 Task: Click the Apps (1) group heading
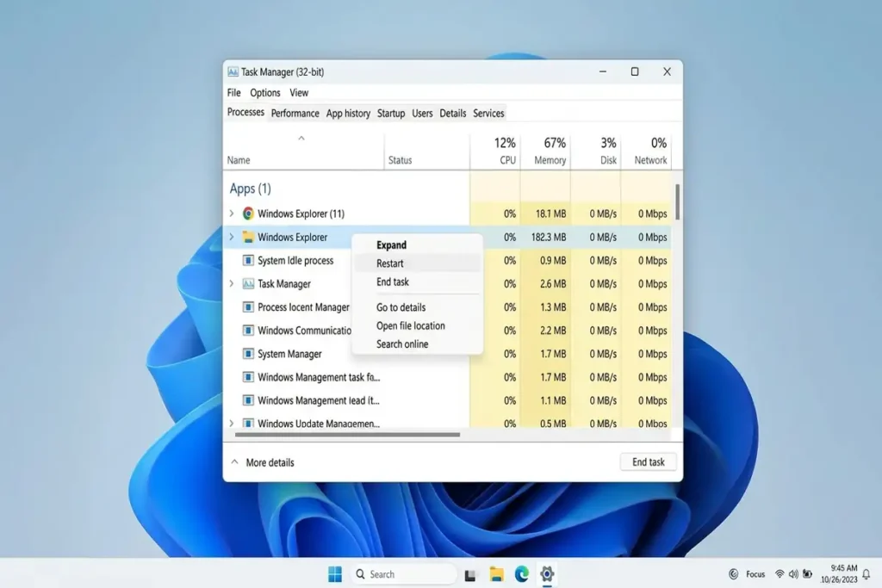pyautogui.click(x=251, y=189)
